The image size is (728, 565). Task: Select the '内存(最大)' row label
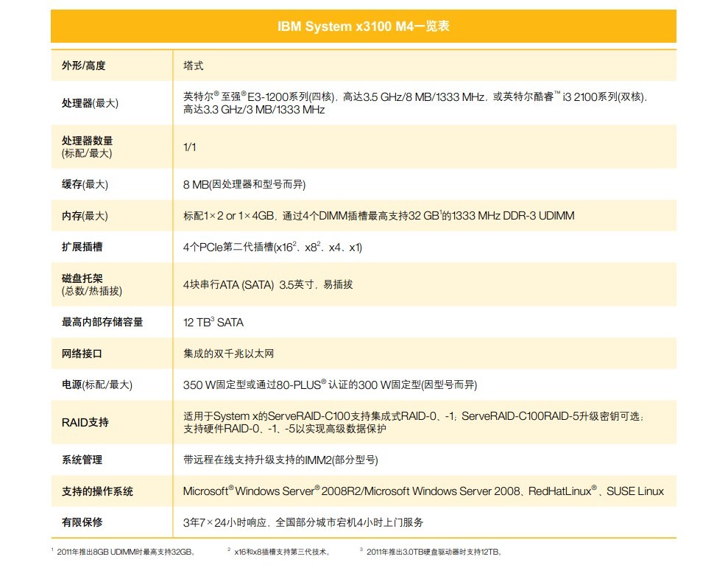pos(85,216)
